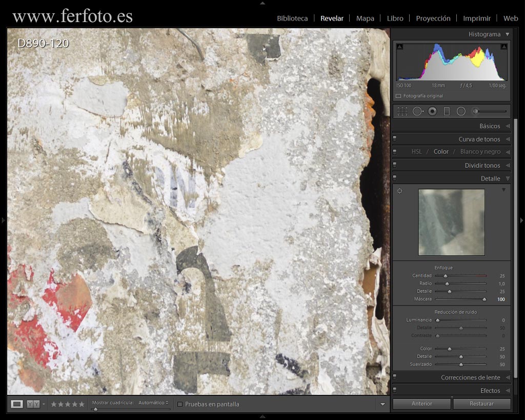Toggle Curva de tonos panel switch
This screenshot has height=420, width=525.
pos(395,138)
